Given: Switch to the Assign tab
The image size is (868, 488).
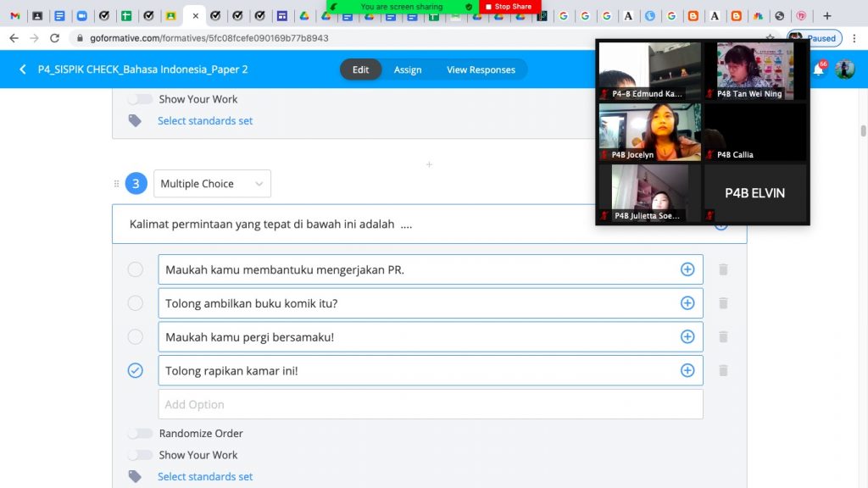Looking at the screenshot, I should [x=408, y=69].
